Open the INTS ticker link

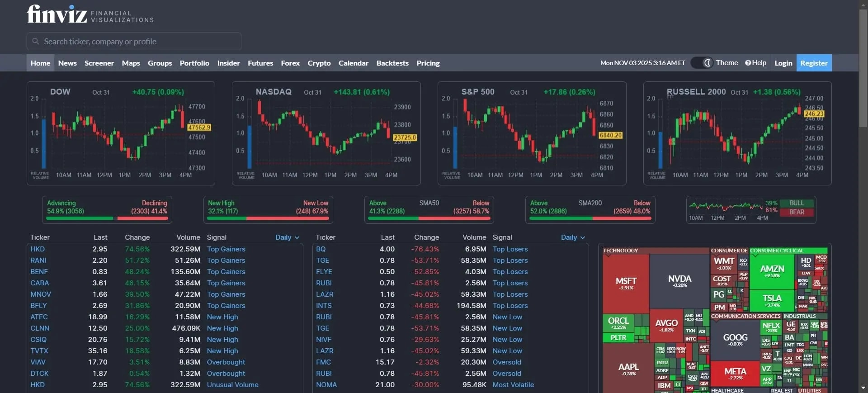(324, 306)
